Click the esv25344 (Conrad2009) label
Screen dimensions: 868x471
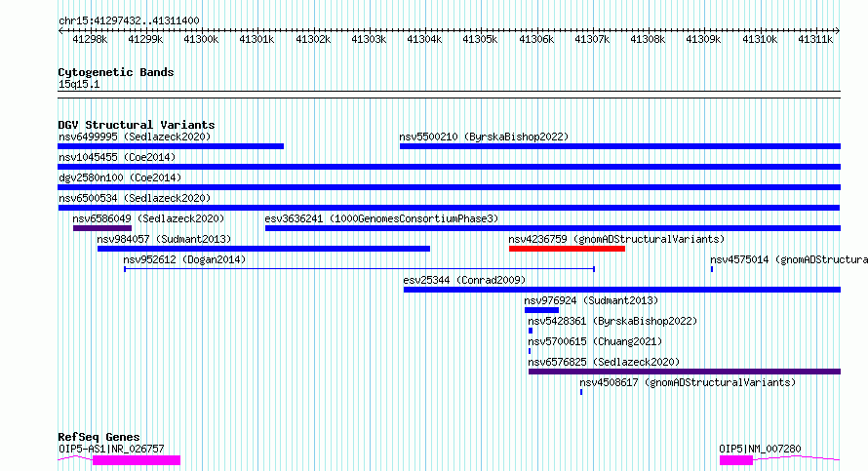coord(464,280)
